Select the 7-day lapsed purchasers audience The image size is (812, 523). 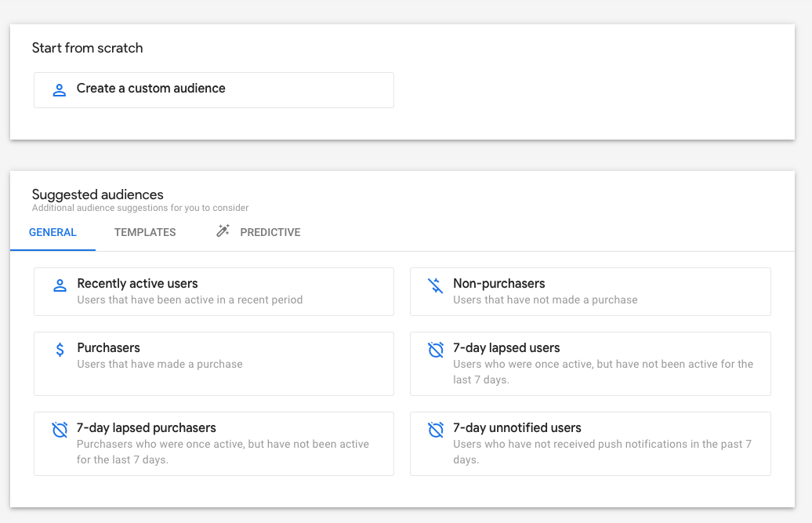click(x=213, y=443)
